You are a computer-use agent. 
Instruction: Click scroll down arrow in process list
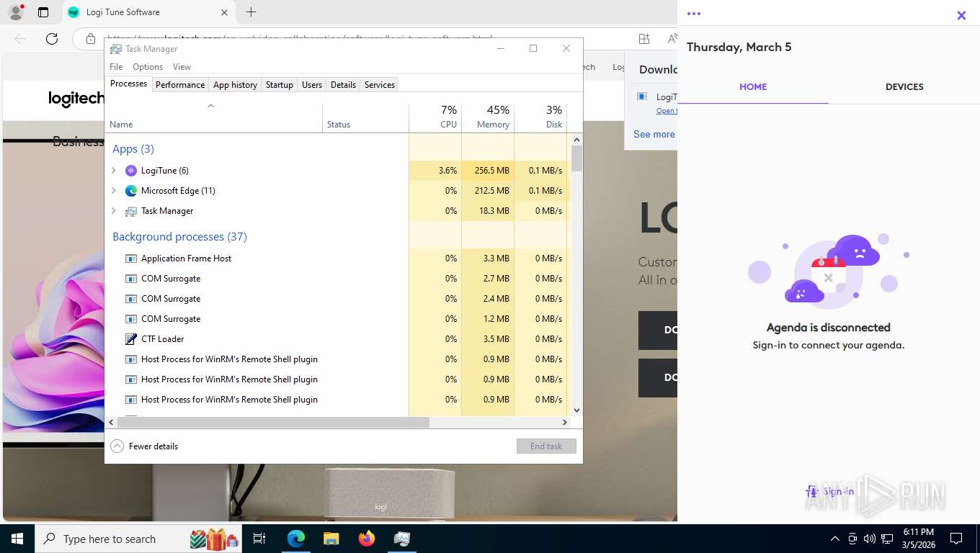pos(576,410)
